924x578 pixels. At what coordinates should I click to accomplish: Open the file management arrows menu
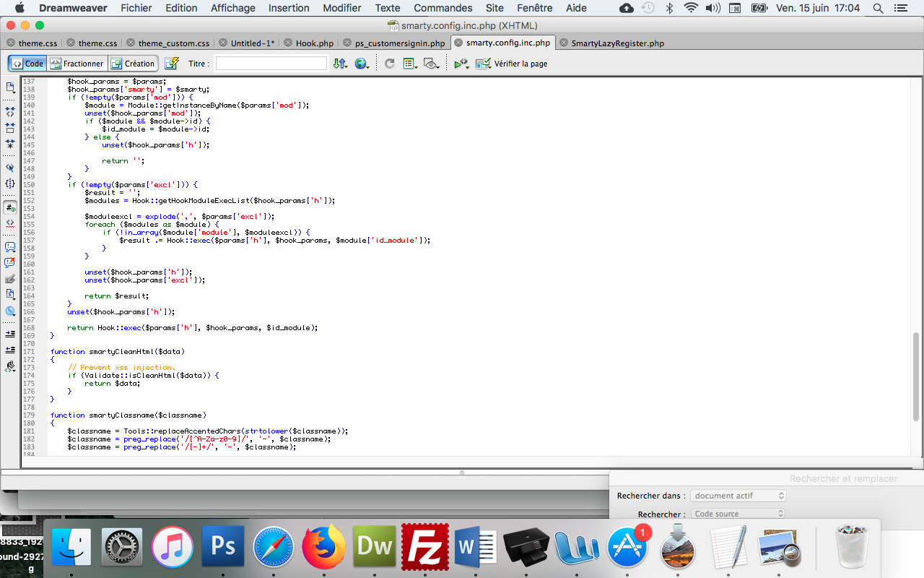340,64
